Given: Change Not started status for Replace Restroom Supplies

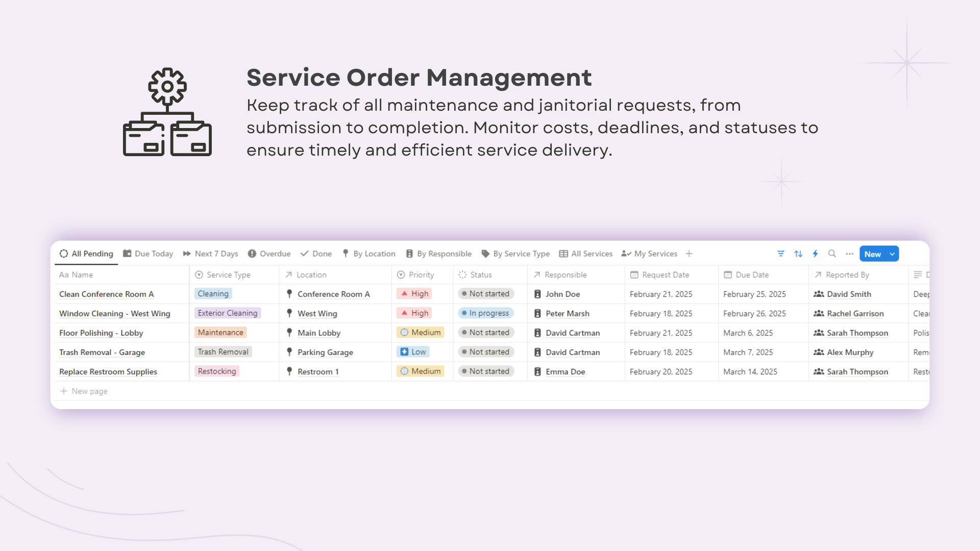Looking at the screenshot, I should [x=486, y=371].
